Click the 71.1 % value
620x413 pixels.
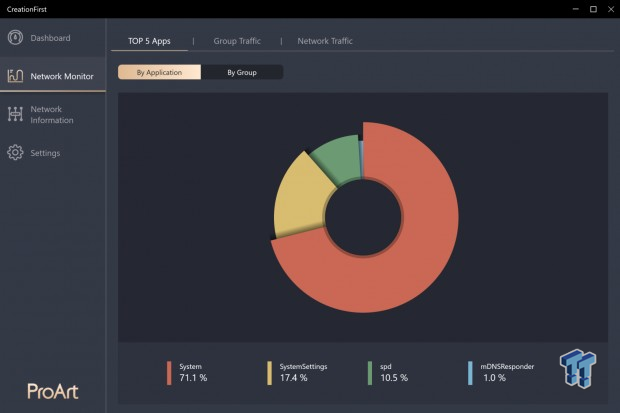click(x=193, y=378)
